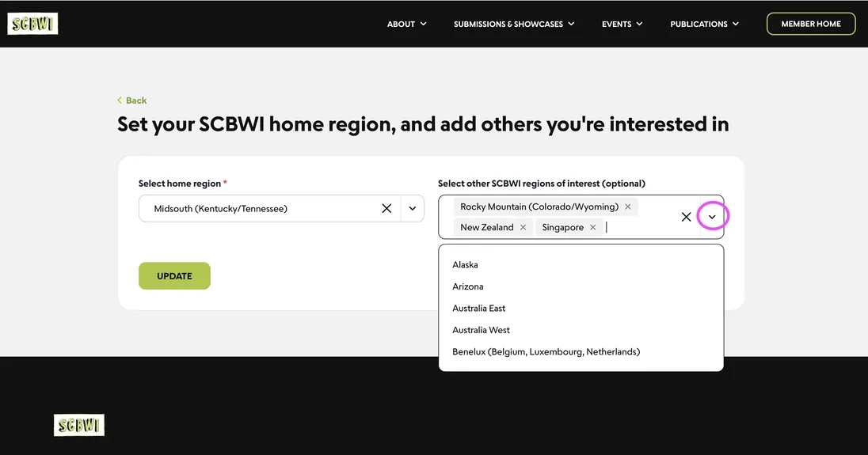Clear all regions of interest
This screenshot has height=455, width=868.
click(686, 217)
